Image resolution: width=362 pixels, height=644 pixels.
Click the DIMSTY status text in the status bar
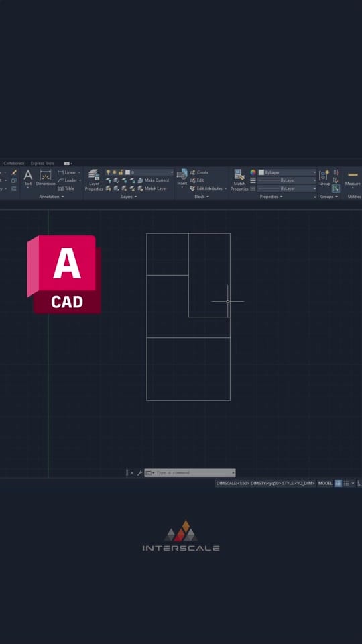click(265, 484)
